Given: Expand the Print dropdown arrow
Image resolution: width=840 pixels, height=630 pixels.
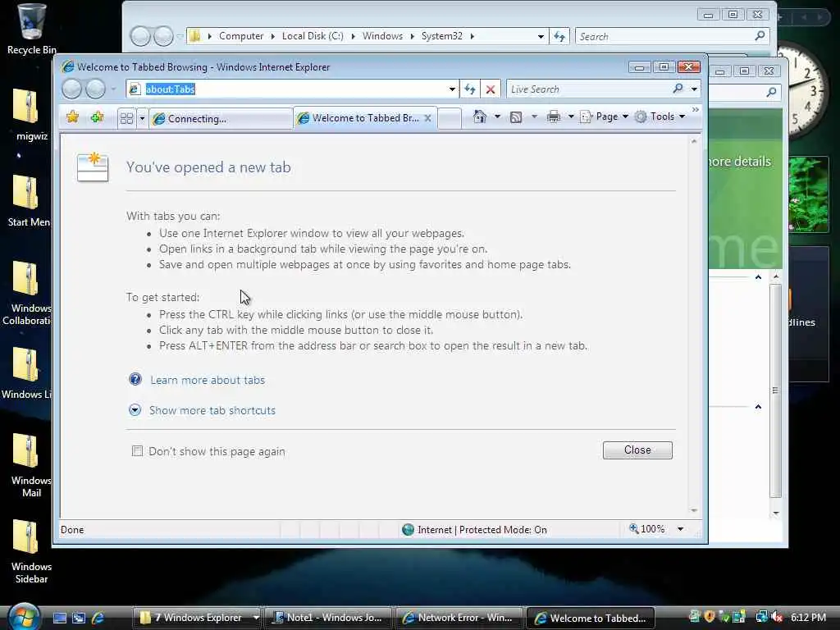Looking at the screenshot, I should [x=571, y=116].
